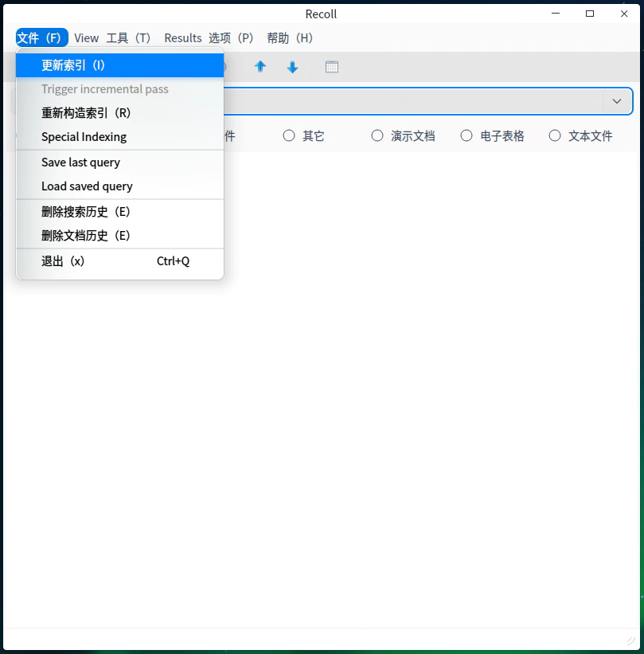Select 退出 (x) to quit

click(119, 261)
